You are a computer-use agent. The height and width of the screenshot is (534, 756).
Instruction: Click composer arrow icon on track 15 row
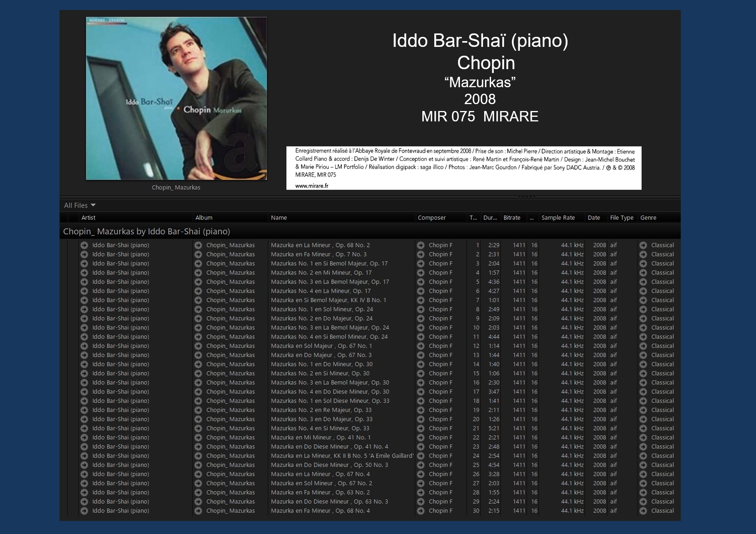[x=421, y=373]
